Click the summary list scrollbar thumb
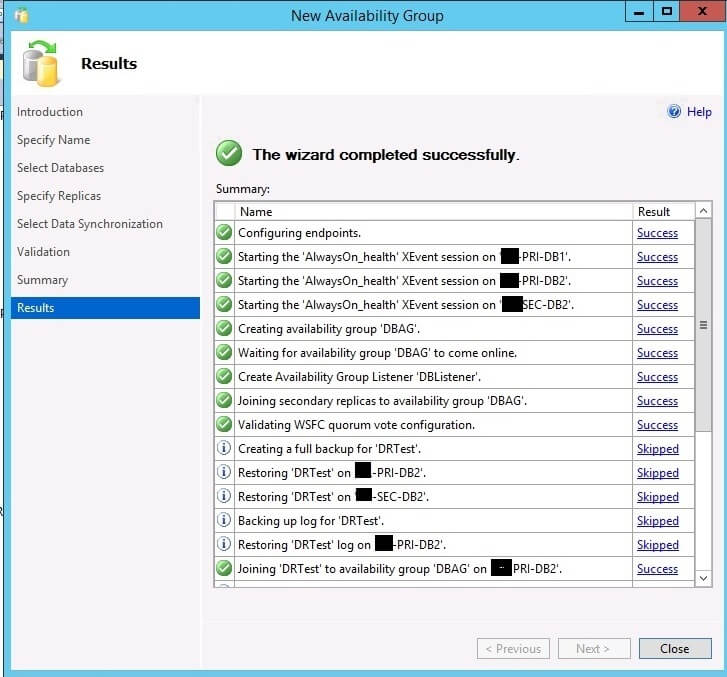Viewport: 727px width, 677px height. (x=703, y=326)
